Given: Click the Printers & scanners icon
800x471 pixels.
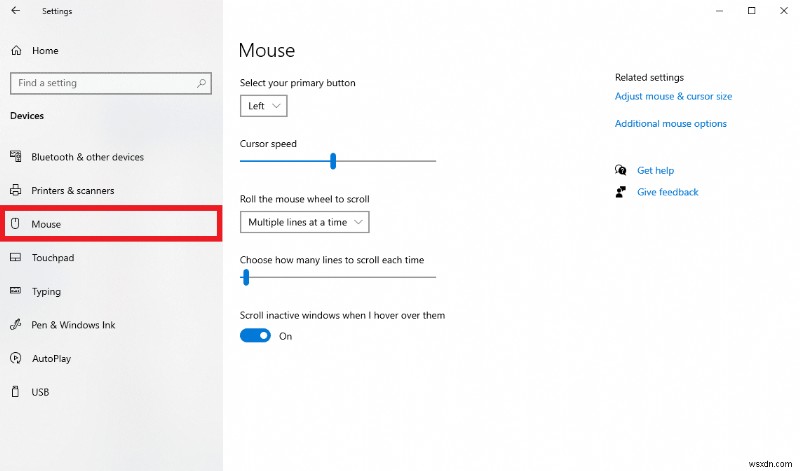Looking at the screenshot, I should 15,190.
